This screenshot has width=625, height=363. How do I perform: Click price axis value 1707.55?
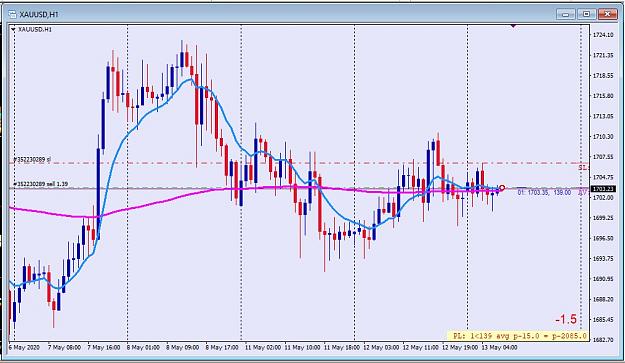603,157
